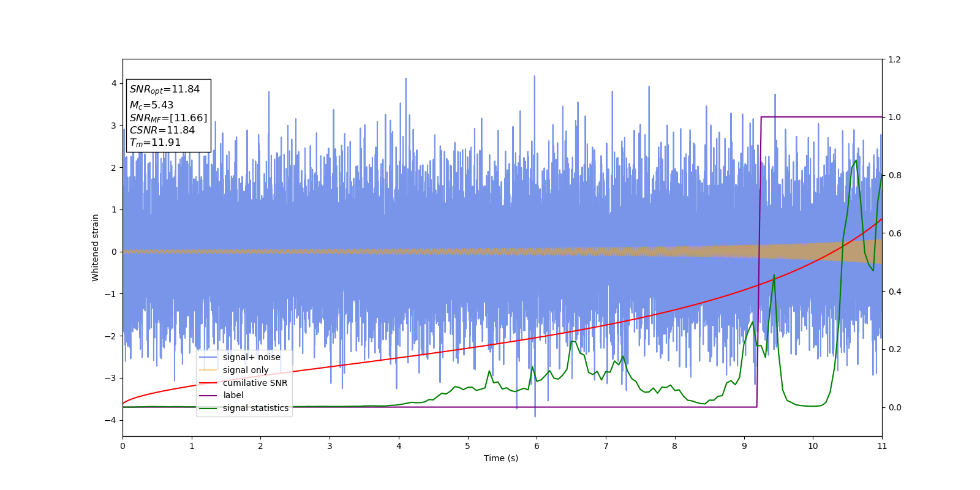Click the SNRopt=11.84 annotation text
Viewport: 980px width, 490px height.
[164, 89]
